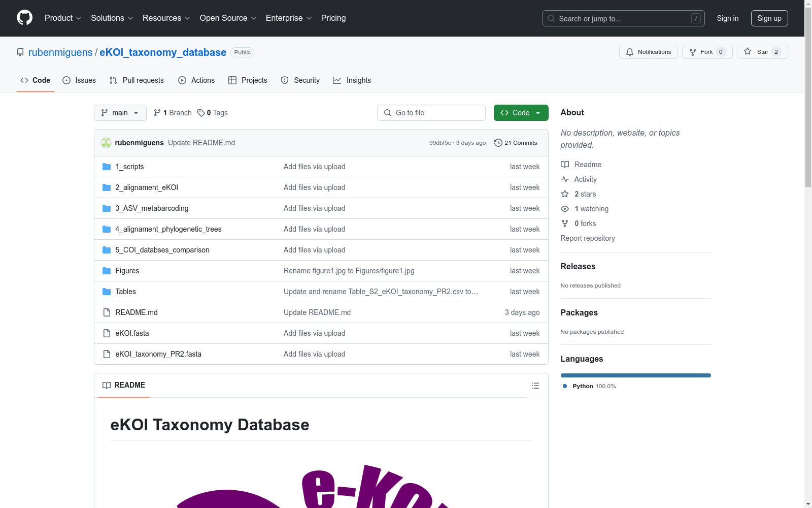The height and width of the screenshot is (508, 812).
Task: Open the Releases section heading
Action: [578, 266]
